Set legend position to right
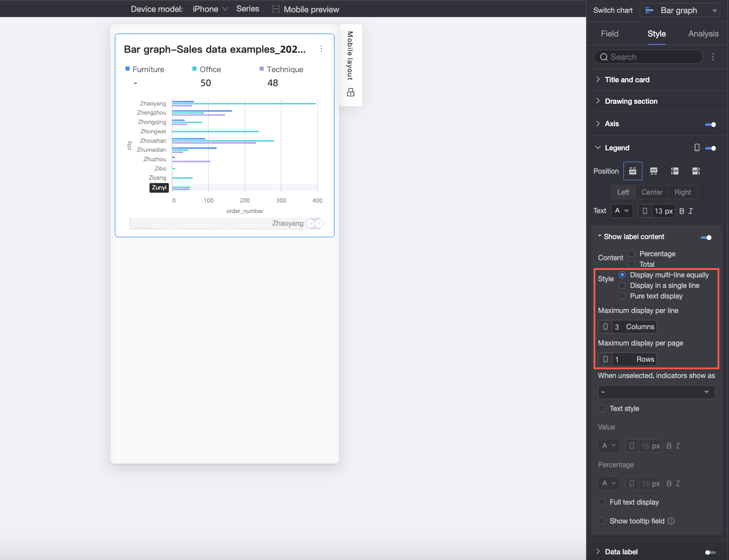Screen dimensions: 729x560 click(x=696, y=171)
